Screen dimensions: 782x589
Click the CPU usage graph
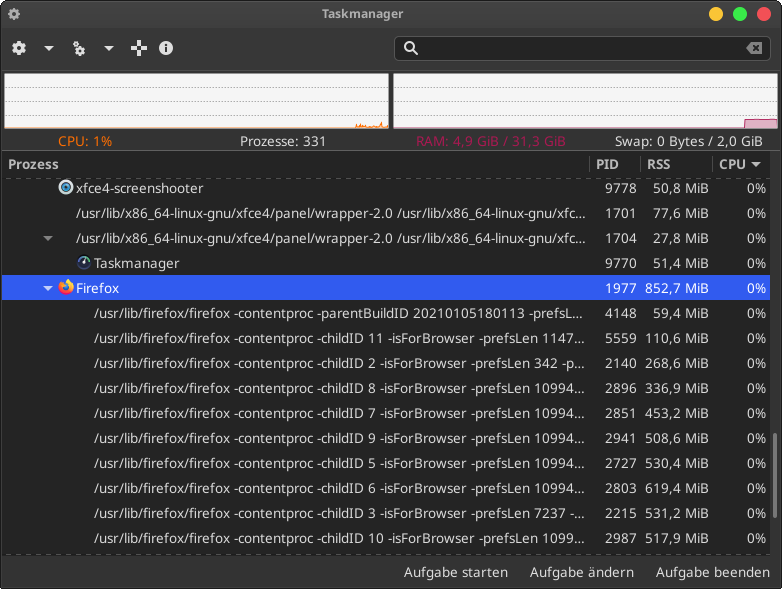196,101
